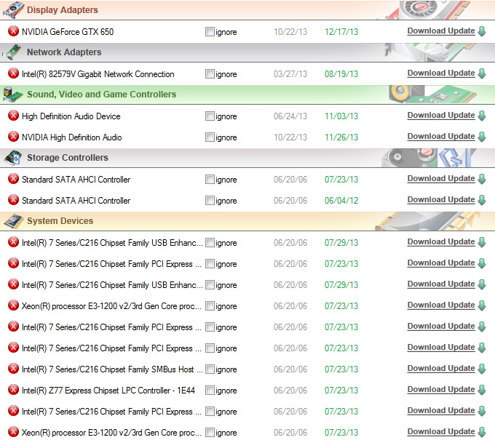Image resolution: width=495 pixels, height=448 pixels.
Task: Enable ignore for Z77 Express LPC Controller
Action: 210,391
